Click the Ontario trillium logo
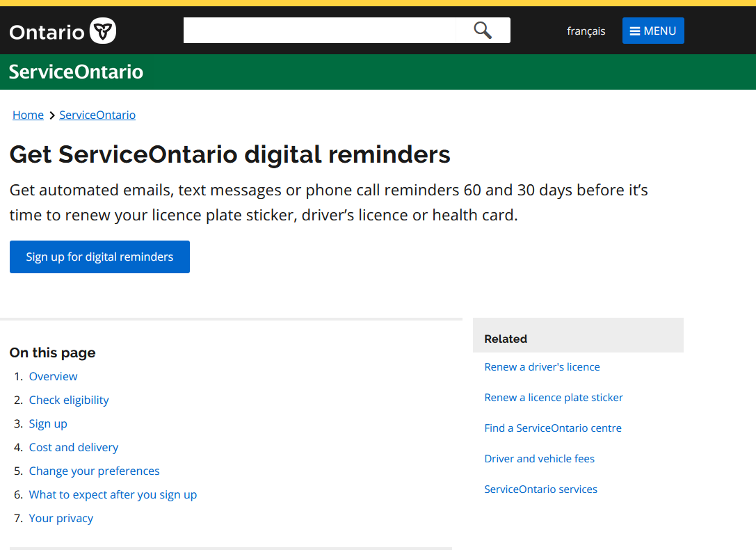Image resolution: width=756 pixels, height=559 pixels. [63, 31]
